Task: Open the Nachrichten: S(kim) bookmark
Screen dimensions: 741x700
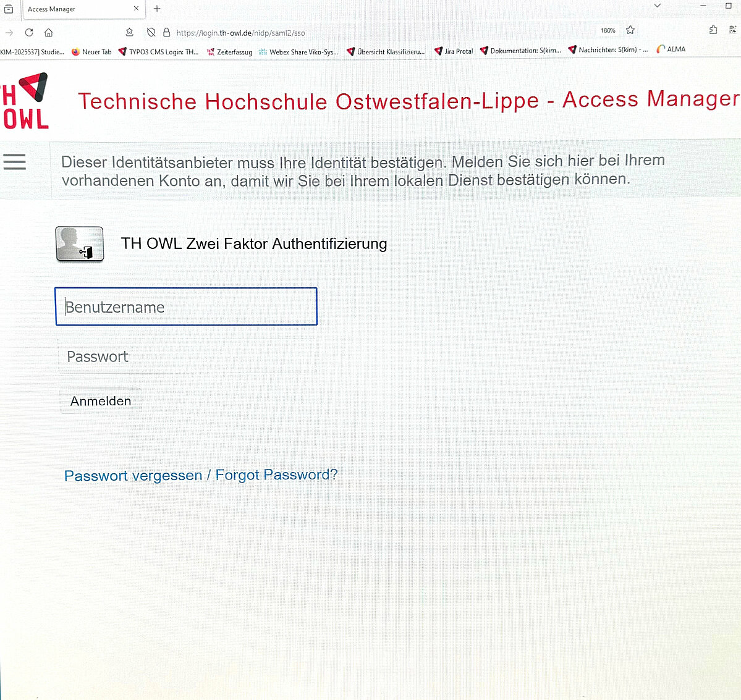Action: [608, 49]
